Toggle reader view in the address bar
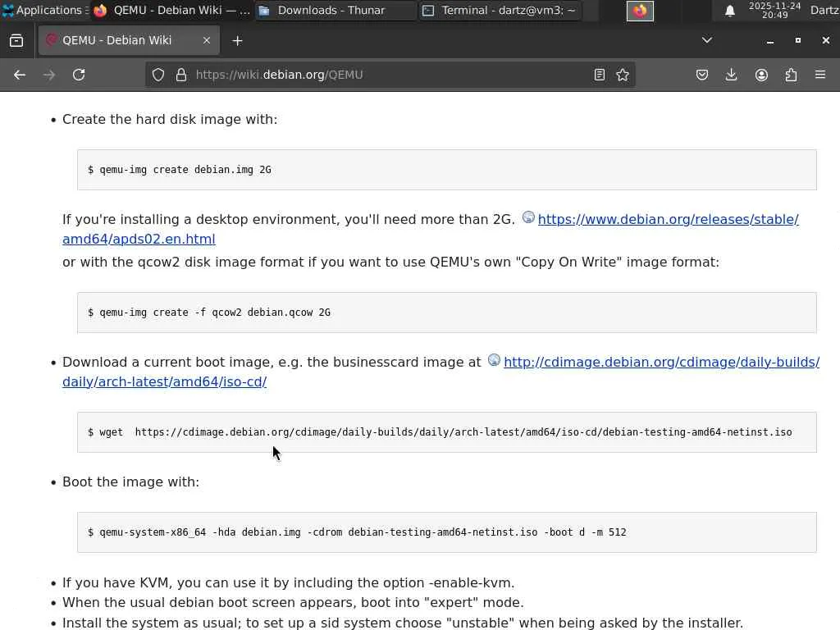 [600, 75]
